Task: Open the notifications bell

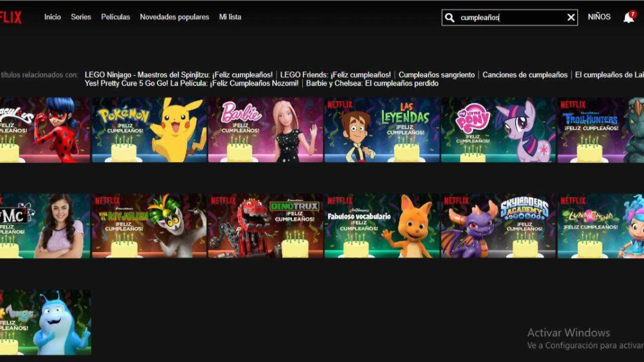Action: coord(629,17)
